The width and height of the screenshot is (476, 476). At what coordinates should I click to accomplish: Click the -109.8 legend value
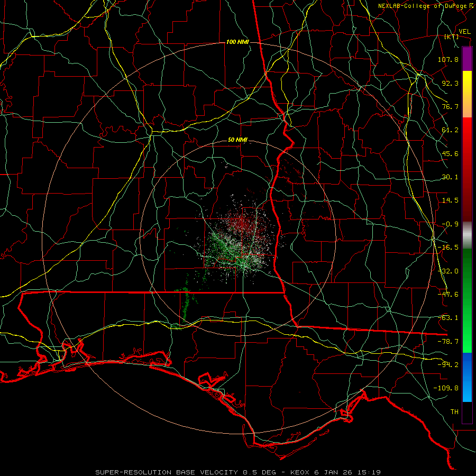(446, 388)
